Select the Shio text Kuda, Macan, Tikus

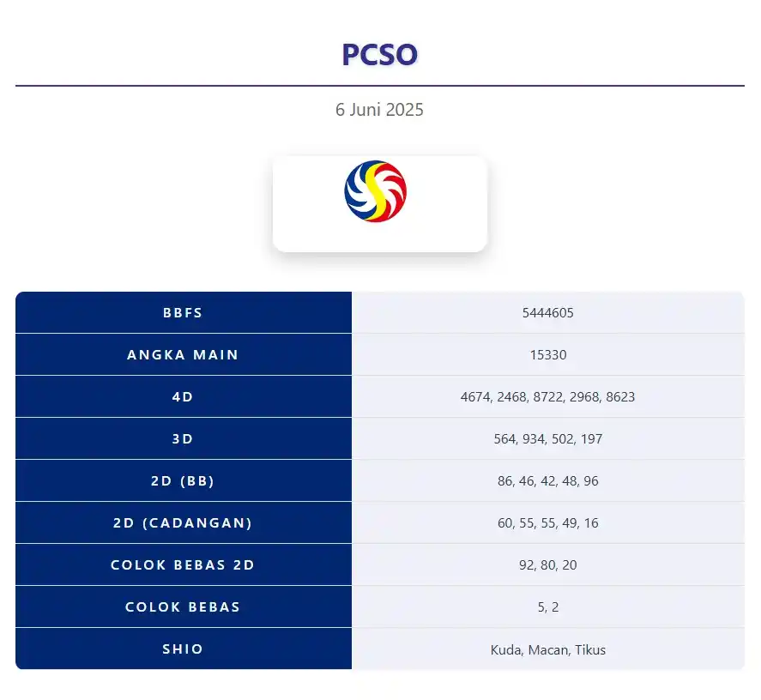[548, 649]
